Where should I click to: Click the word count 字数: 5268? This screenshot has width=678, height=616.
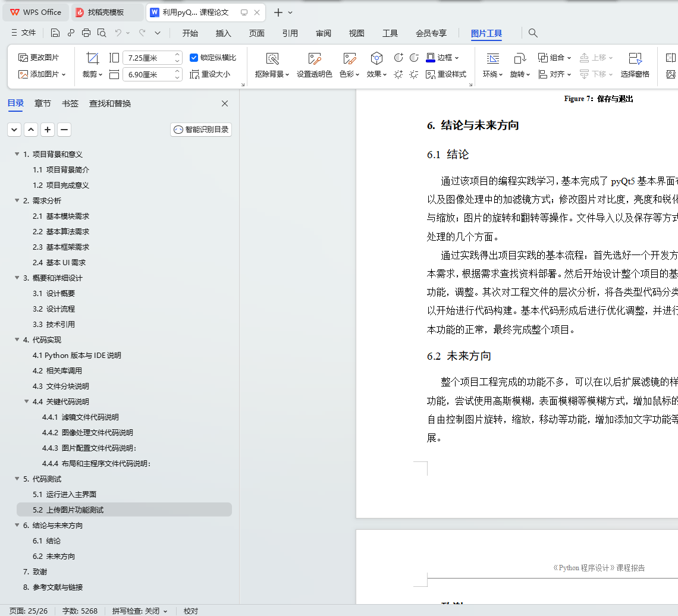(x=80, y=611)
